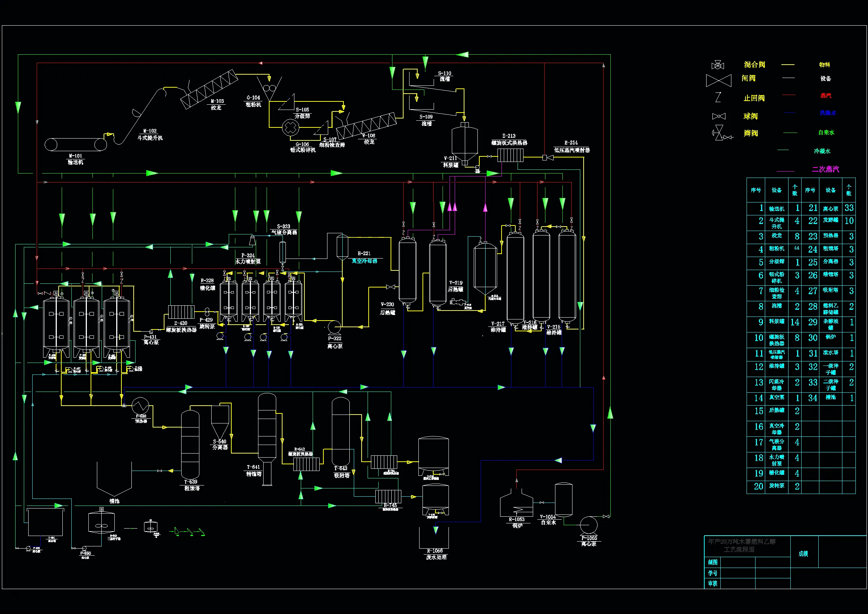The image size is (868, 614).
Task: Click the 成绩 title block cell
Action: (x=803, y=553)
